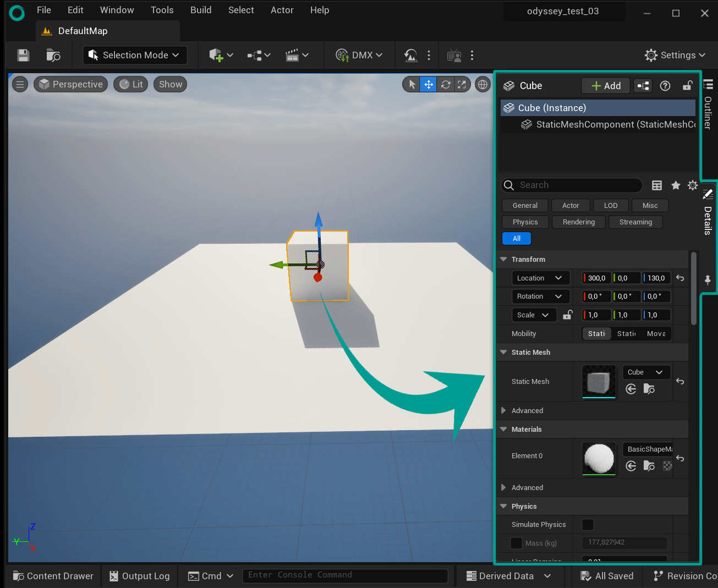The width and height of the screenshot is (718, 588).
Task: Open the Cmd console type dropdown
Action: 211,576
